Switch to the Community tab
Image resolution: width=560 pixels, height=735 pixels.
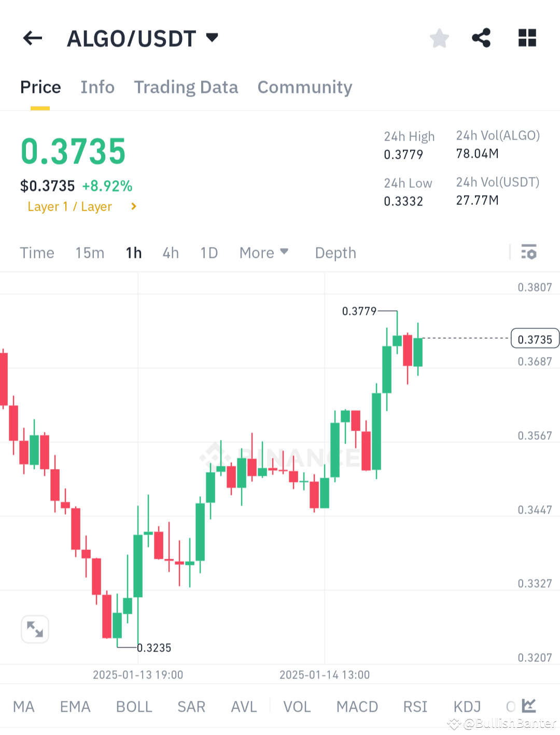tap(304, 87)
